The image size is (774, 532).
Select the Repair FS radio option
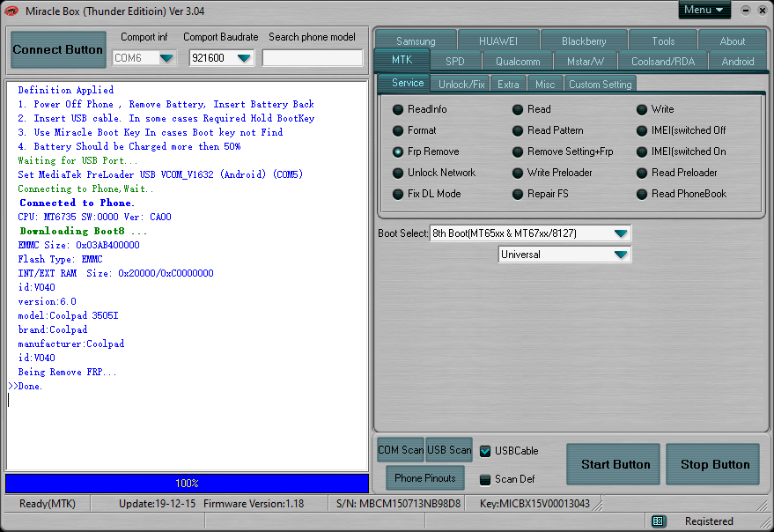coord(541,194)
